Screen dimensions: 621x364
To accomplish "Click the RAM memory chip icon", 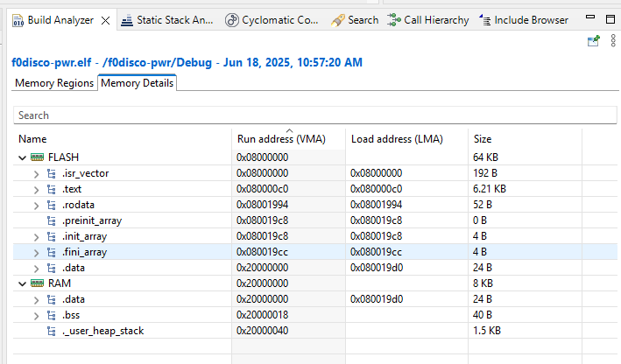I will click(37, 283).
